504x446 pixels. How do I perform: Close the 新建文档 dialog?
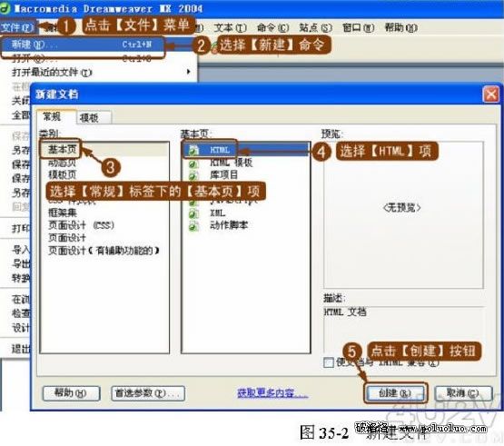click(490, 94)
